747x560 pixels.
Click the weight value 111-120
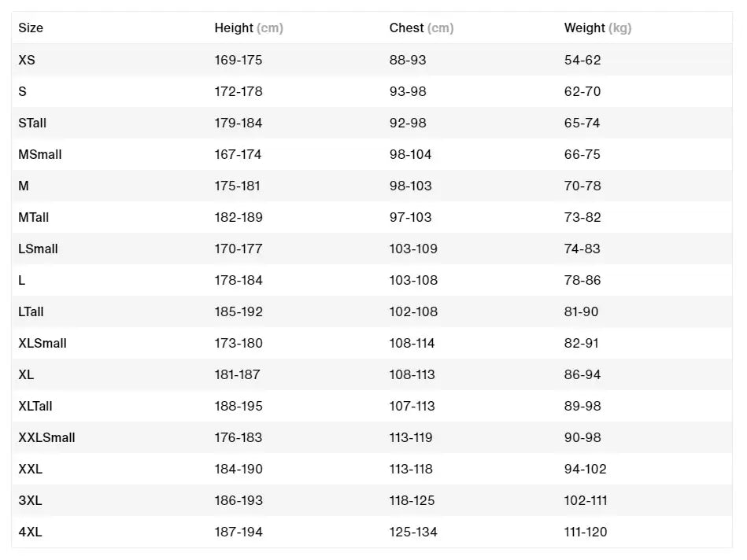tap(586, 532)
